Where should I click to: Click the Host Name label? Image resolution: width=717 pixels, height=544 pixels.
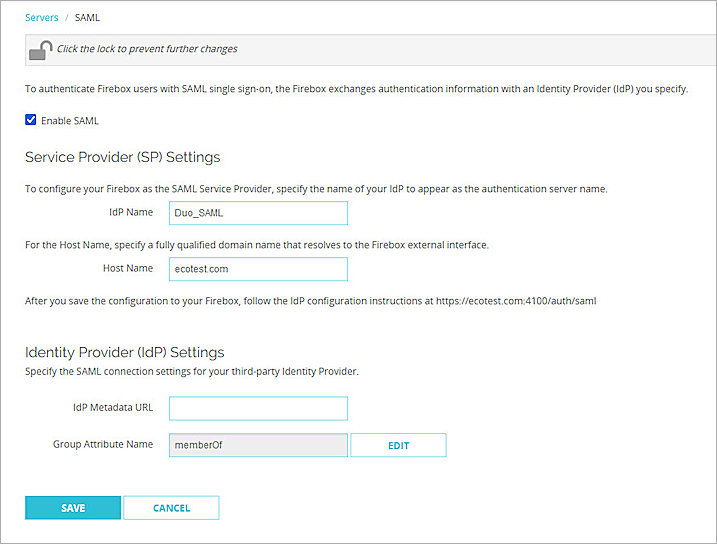pyautogui.click(x=128, y=269)
